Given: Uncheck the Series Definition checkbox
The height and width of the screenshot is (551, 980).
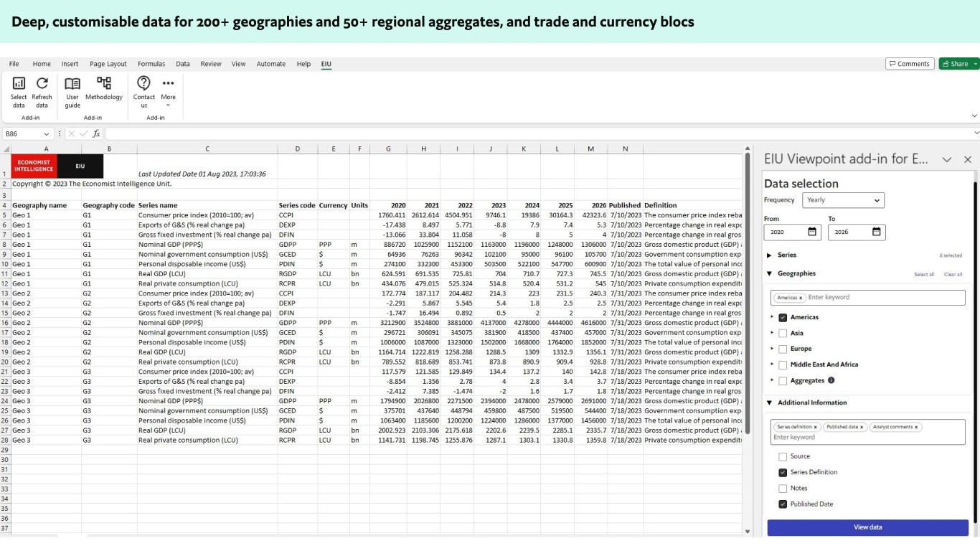Looking at the screenshot, I should pyautogui.click(x=783, y=472).
